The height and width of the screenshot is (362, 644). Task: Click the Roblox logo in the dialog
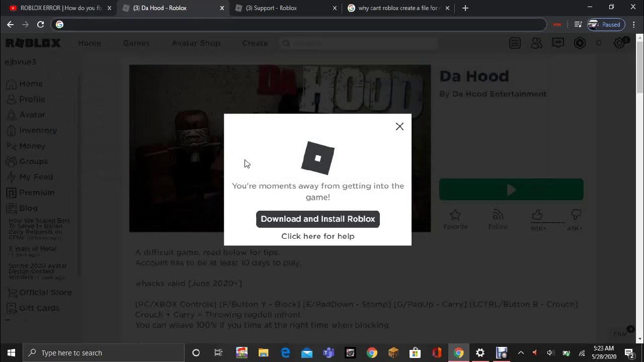[x=318, y=158]
